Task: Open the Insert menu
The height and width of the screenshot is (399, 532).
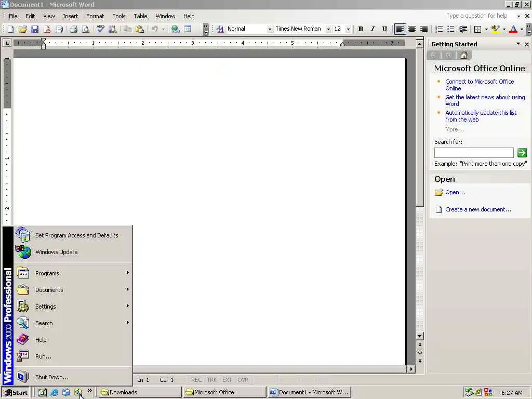Action: click(x=70, y=16)
